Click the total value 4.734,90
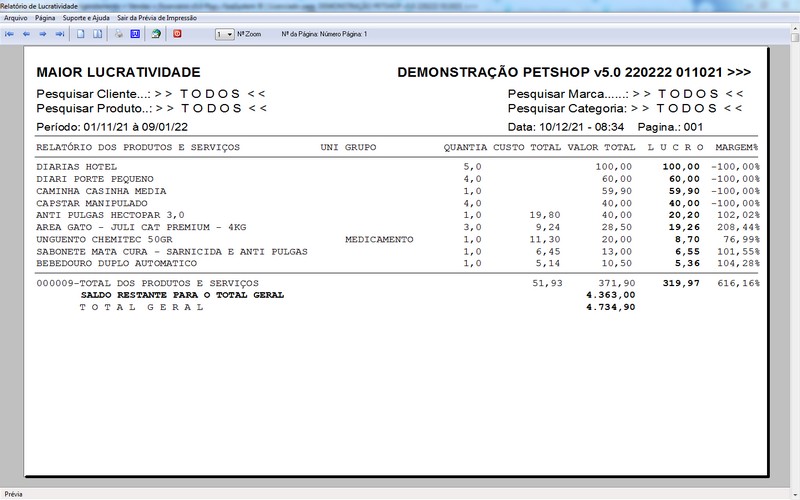The image size is (800, 500). pos(611,307)
